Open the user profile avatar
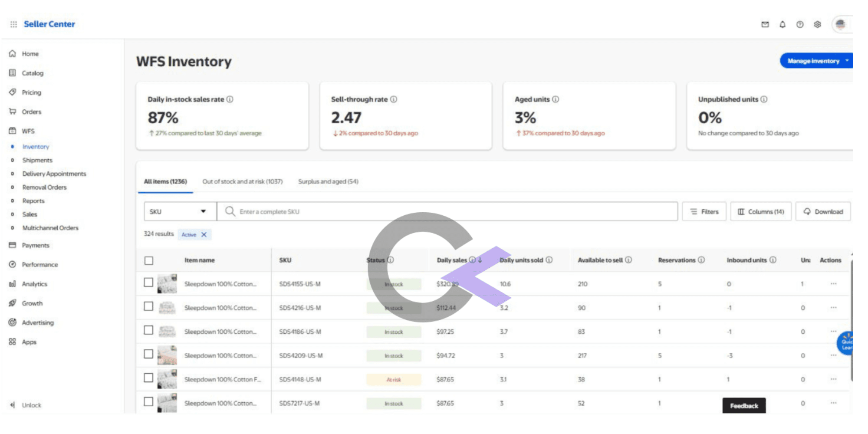Viewport: 868px width, 434px height. coord(841,24)
